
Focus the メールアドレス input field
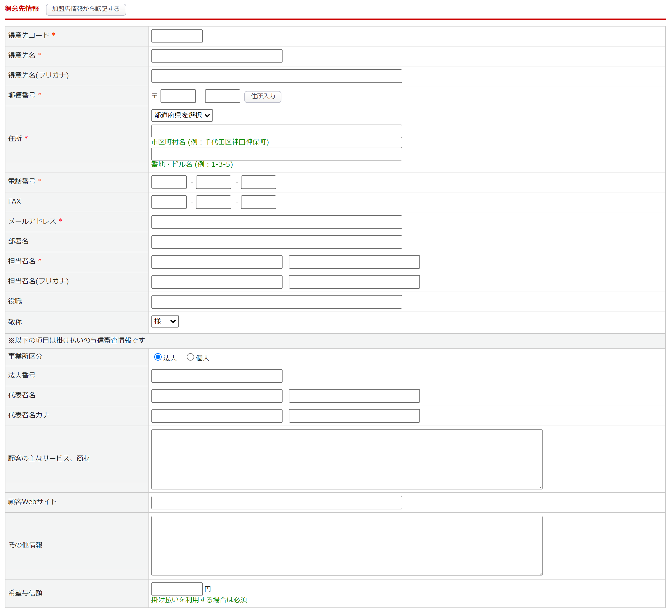276,222
